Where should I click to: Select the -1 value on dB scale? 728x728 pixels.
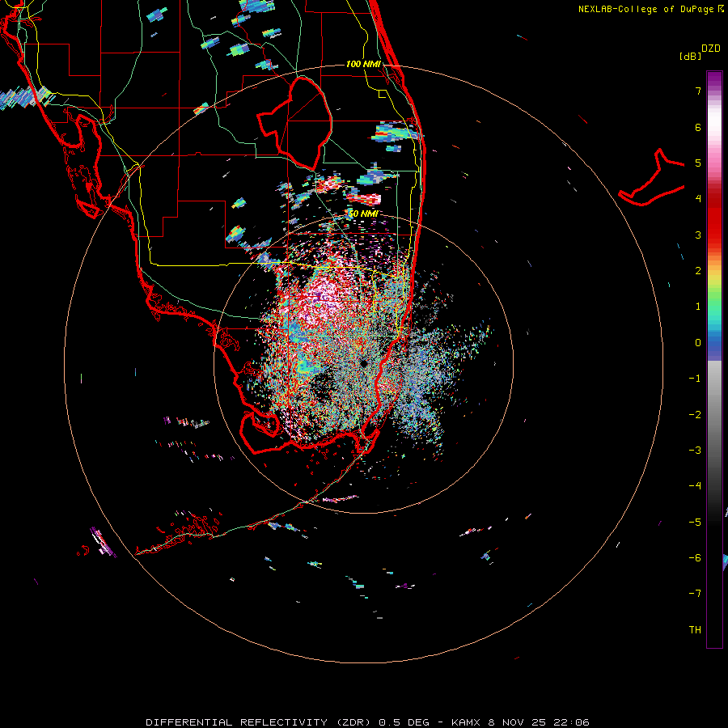[x=695, y=379]
